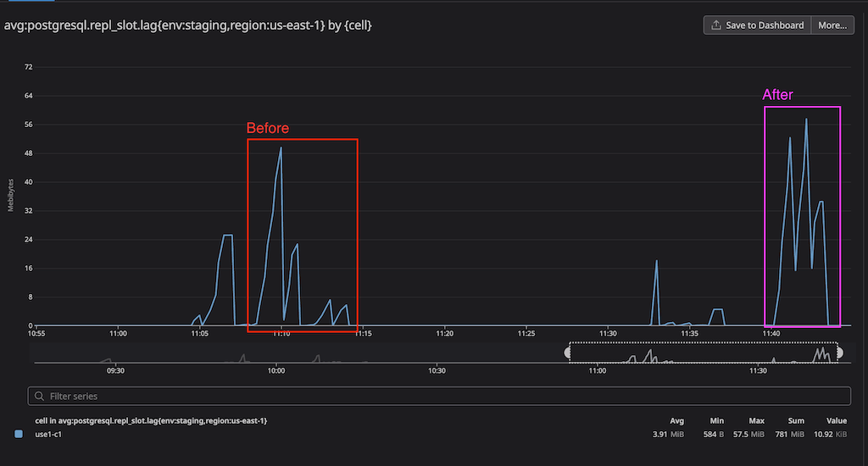
Task: Click the tallest peak inside the After box
Action: click(x=806, y=119)
